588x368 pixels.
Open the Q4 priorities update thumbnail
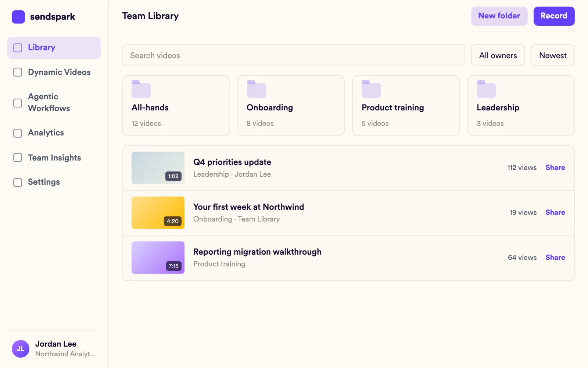158,168
